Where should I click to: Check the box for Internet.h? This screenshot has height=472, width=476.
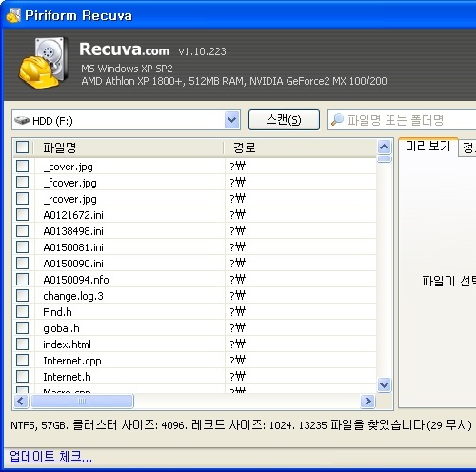click(22, 376)
